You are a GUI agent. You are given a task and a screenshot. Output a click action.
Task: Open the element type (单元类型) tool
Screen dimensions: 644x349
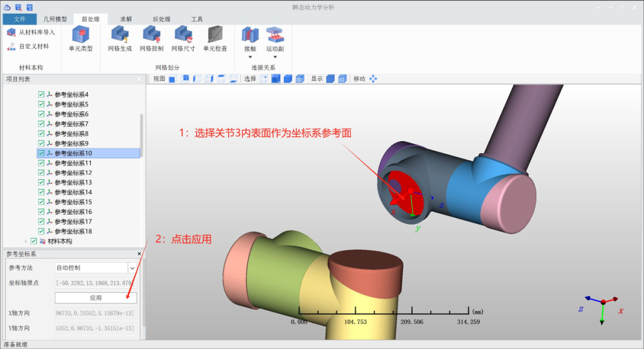tap(80, 39)
